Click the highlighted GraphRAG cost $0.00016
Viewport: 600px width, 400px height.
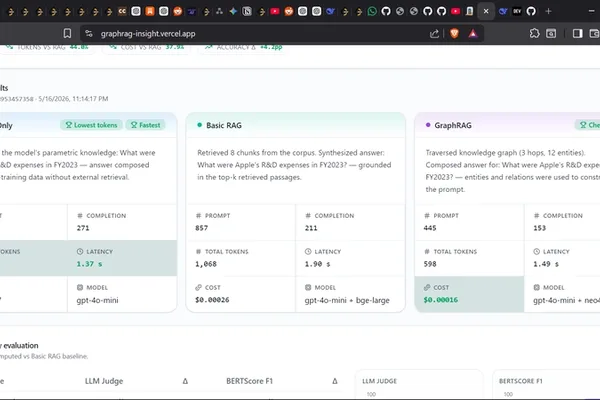tap(441, 300)
